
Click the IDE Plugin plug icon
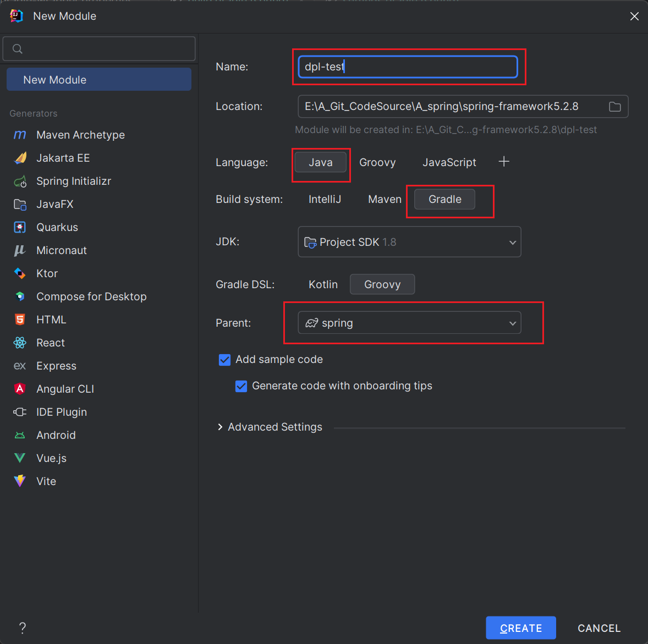(20, 412)
